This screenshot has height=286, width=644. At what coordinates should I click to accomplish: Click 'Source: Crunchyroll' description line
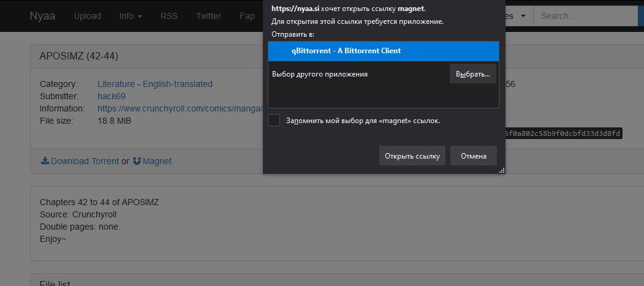pyautogui.click(x=78, y=214)
